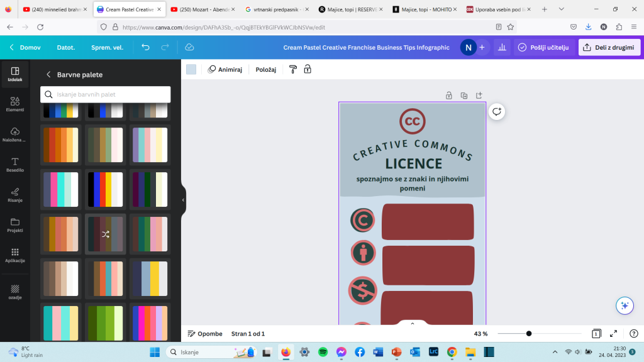
Task: Apply the lavender-teal-pink-cream palette
Action: [150, 145]
